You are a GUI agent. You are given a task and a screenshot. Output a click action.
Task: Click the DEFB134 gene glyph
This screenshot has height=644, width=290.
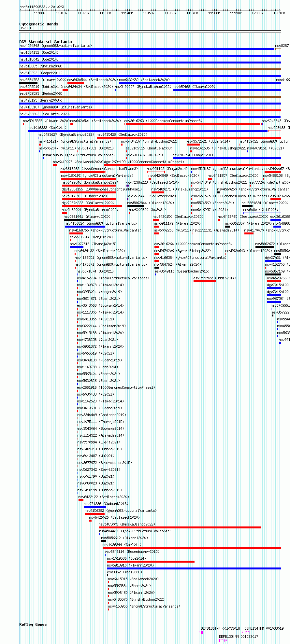pyautogui.click(x=246, y=632)
